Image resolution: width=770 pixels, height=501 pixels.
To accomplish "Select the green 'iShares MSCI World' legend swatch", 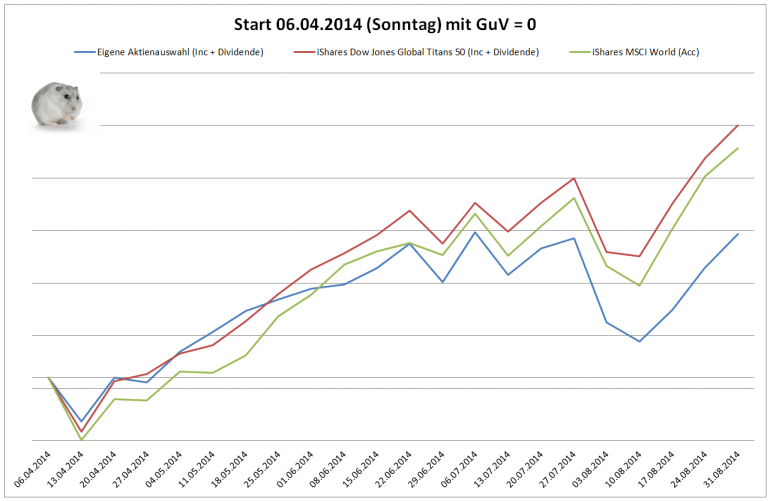I will tap(580, 52).
